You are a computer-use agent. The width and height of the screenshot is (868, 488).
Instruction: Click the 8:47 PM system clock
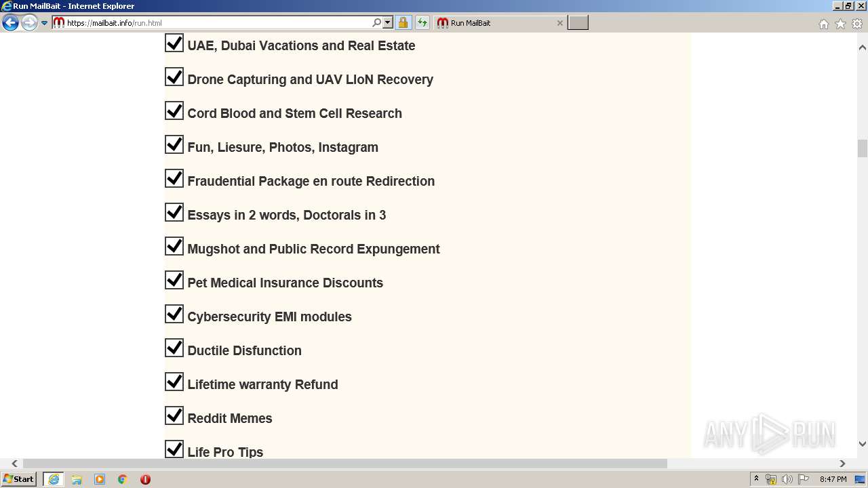click(x=833, y=479)
